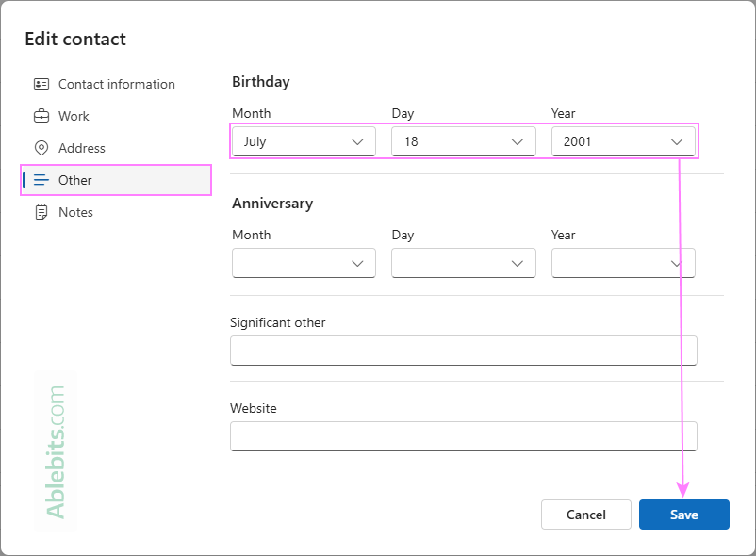Click the Birthday heading
This screenshot has height=556, width=756.
pyautogui.click(x=261, y=82)
